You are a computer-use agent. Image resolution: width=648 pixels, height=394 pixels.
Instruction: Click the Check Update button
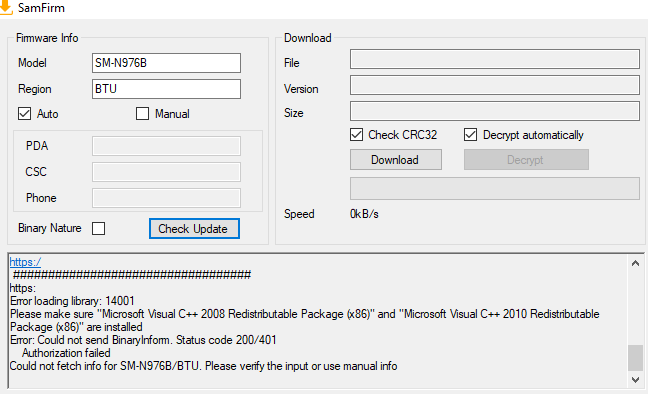pyautogui.click(x=194, y=229)
